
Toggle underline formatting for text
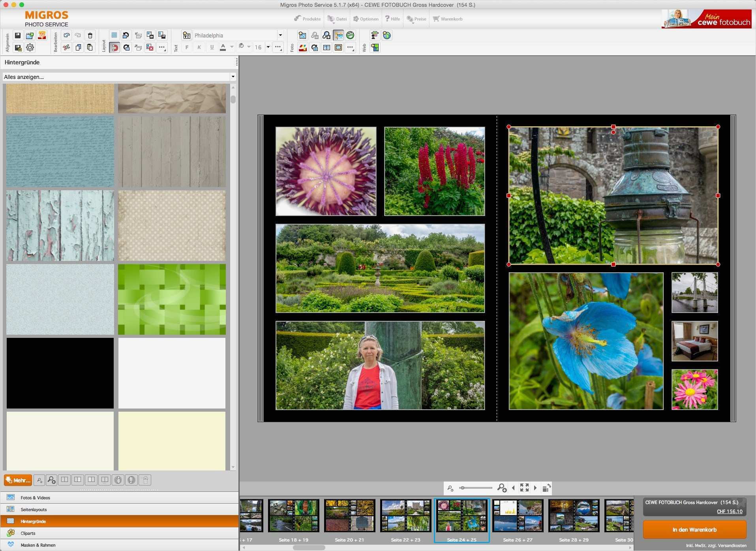pos(212,47)
